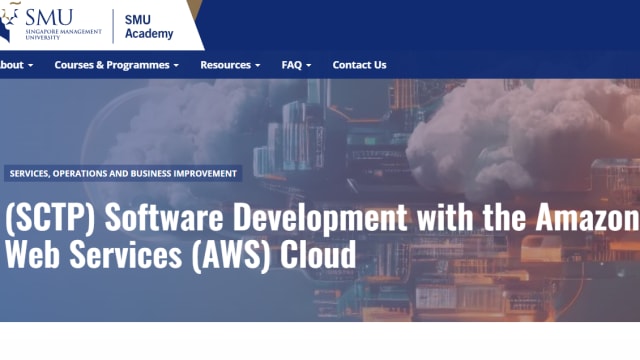Expand the Resources dropdown arrow
The width and height of the screenshot is (640, 360).
tap(258, 65)
